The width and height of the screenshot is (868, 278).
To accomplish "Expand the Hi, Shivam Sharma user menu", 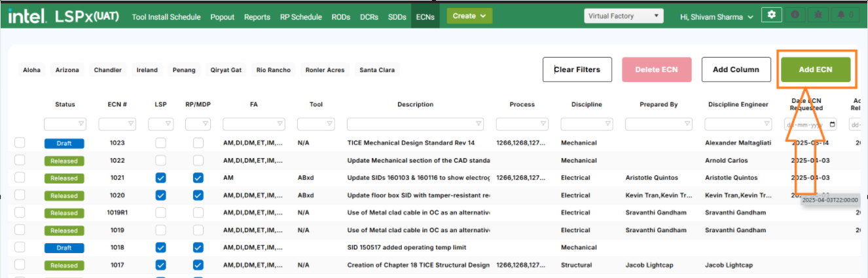I will click(717, 16).
